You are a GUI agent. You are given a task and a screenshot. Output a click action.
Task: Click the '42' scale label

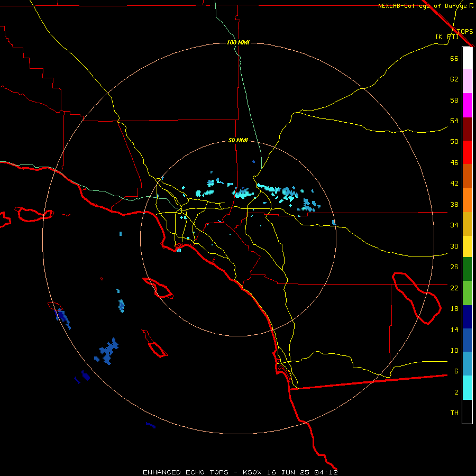click(x=454, y=183)
